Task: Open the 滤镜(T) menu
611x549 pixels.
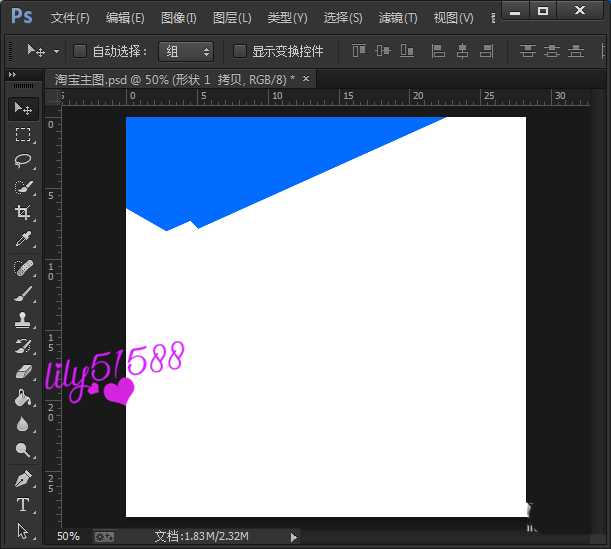Action: click(398, 18)
